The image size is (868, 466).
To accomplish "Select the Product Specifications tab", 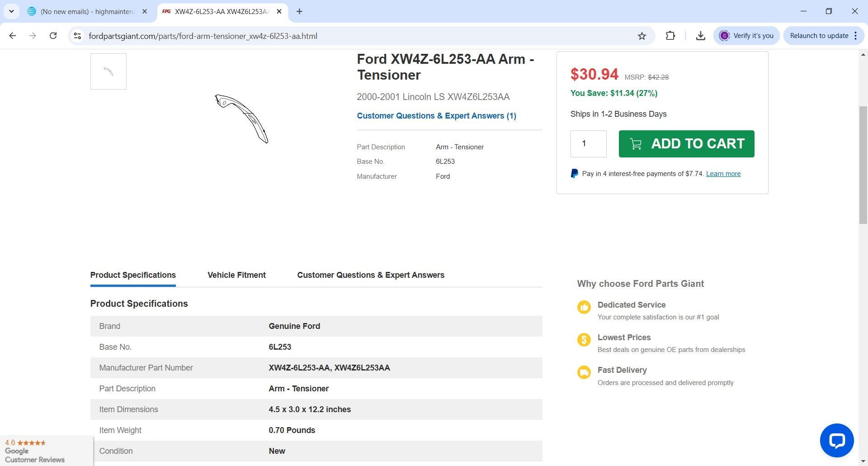I will [133, 275].
